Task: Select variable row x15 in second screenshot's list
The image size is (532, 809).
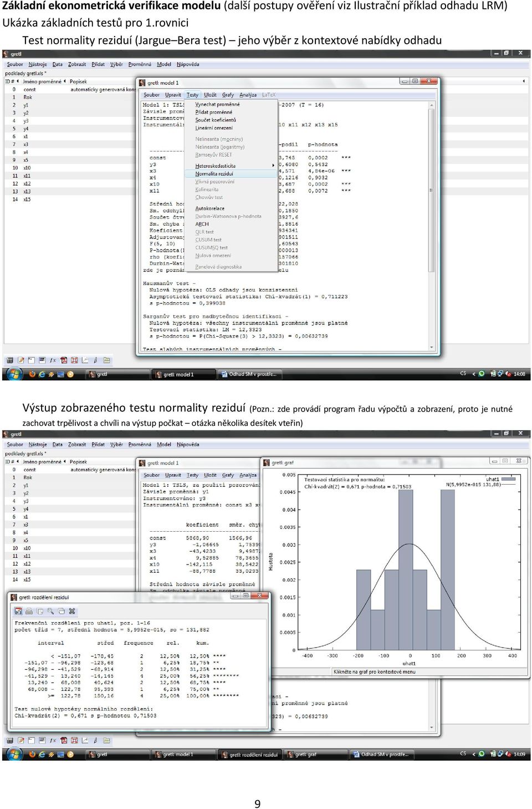Action: 69,579
